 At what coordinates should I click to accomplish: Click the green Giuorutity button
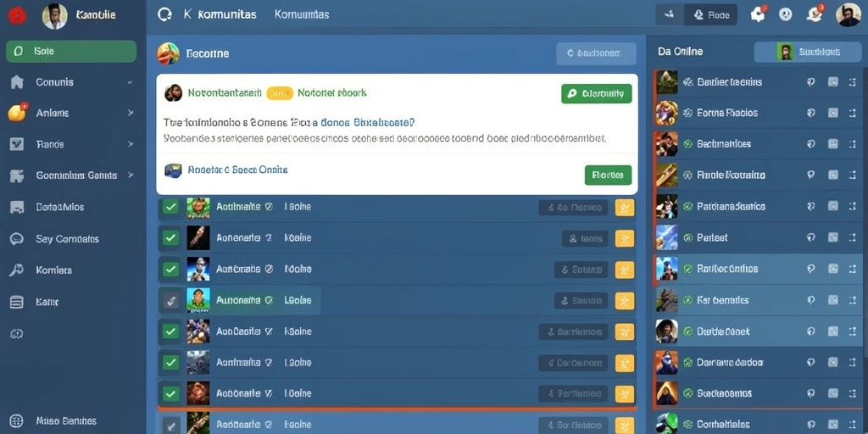596,93
